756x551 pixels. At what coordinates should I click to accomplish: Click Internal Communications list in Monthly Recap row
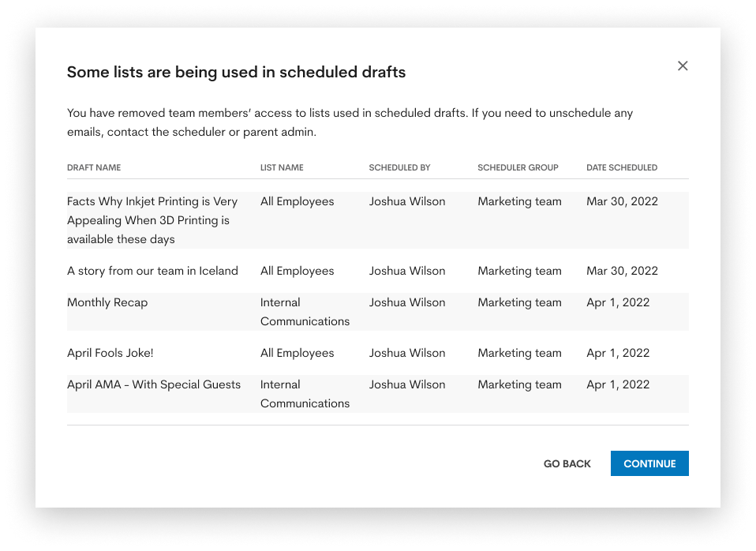coord(305,312)
